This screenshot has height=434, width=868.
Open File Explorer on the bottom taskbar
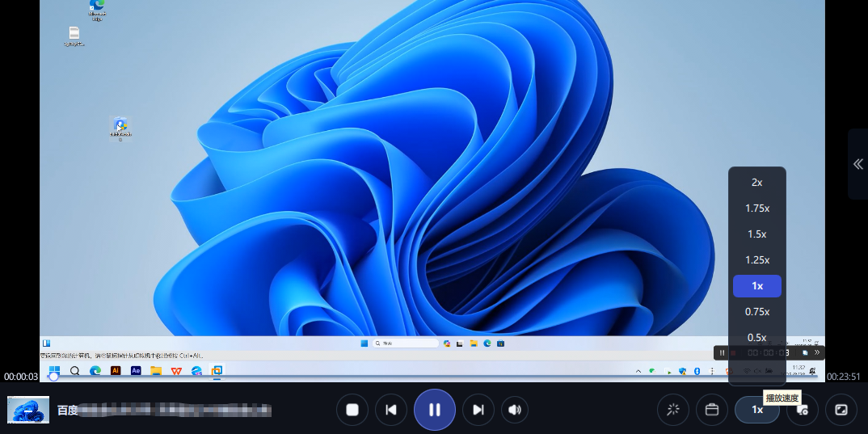tap(156, 370)
